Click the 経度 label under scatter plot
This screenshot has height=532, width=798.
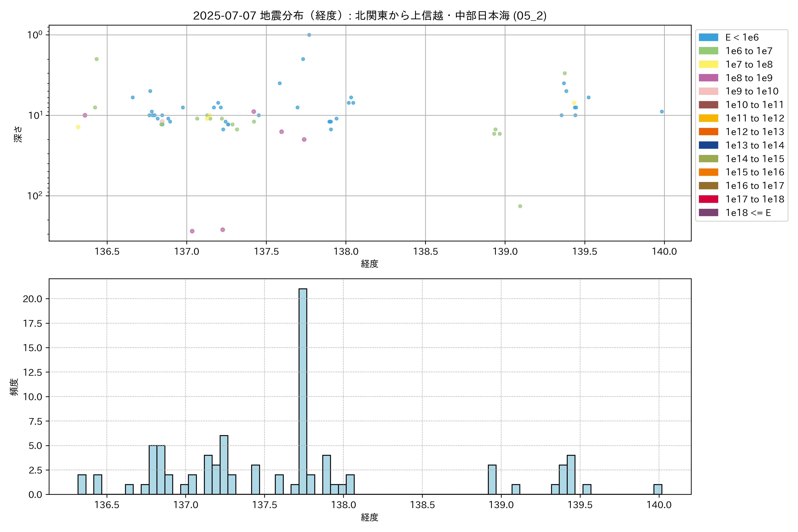[370, 264]
